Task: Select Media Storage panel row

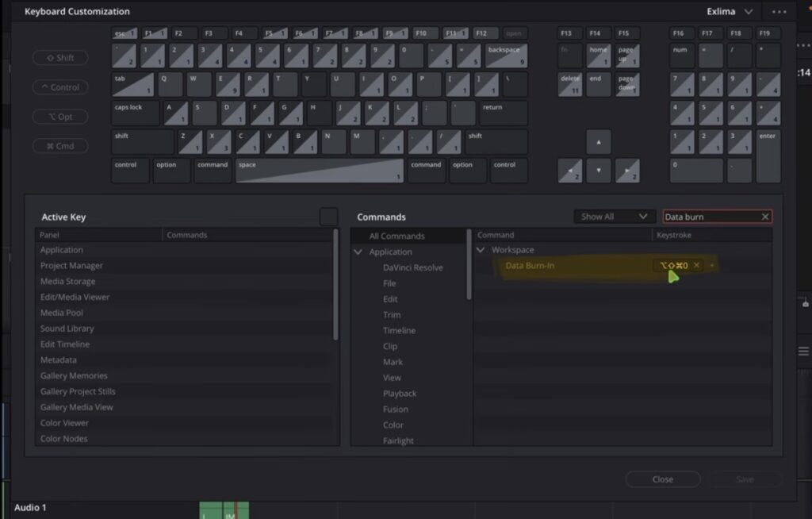Action: 184,281
